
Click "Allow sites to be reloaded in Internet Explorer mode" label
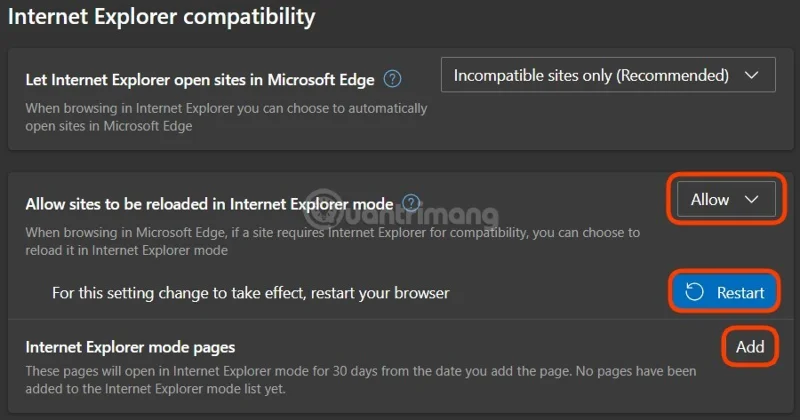(x=208, y=203)
